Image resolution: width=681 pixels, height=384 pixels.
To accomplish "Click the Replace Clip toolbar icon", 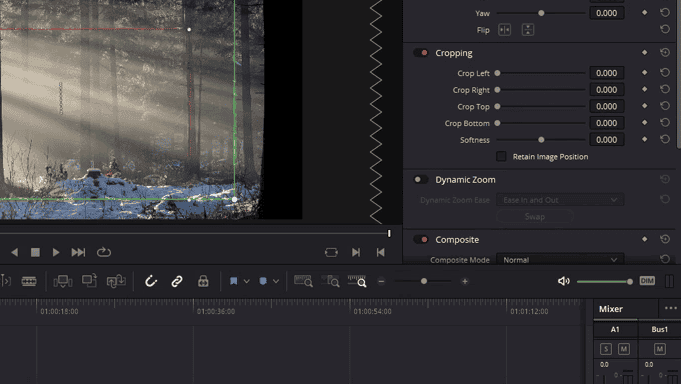I will (116, 281).
